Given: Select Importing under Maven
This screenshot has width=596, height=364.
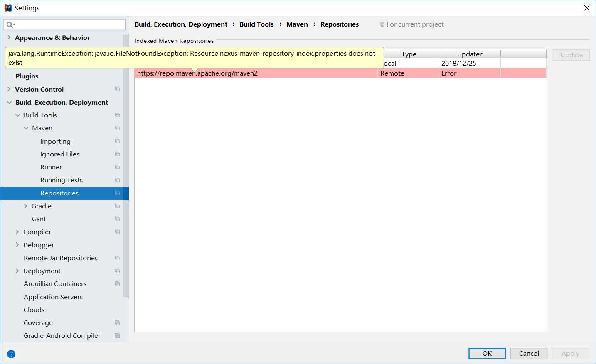Looking at the screenshot, I should (x=55, y=141).
